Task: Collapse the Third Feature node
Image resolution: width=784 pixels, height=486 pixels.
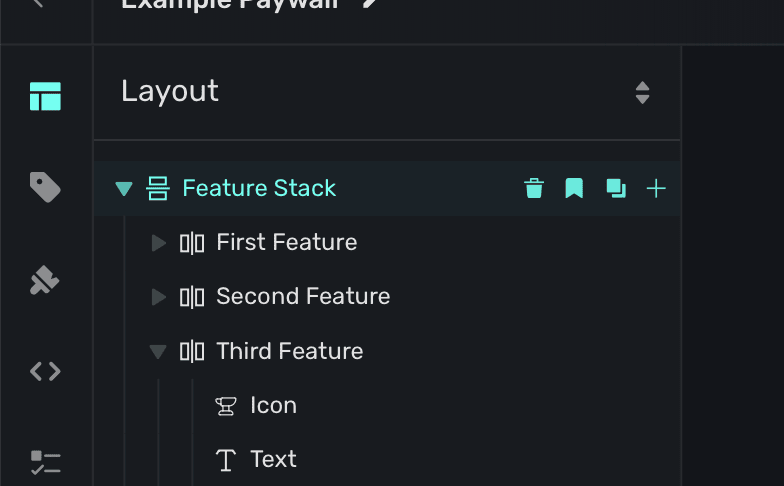Action: point(158,351)
